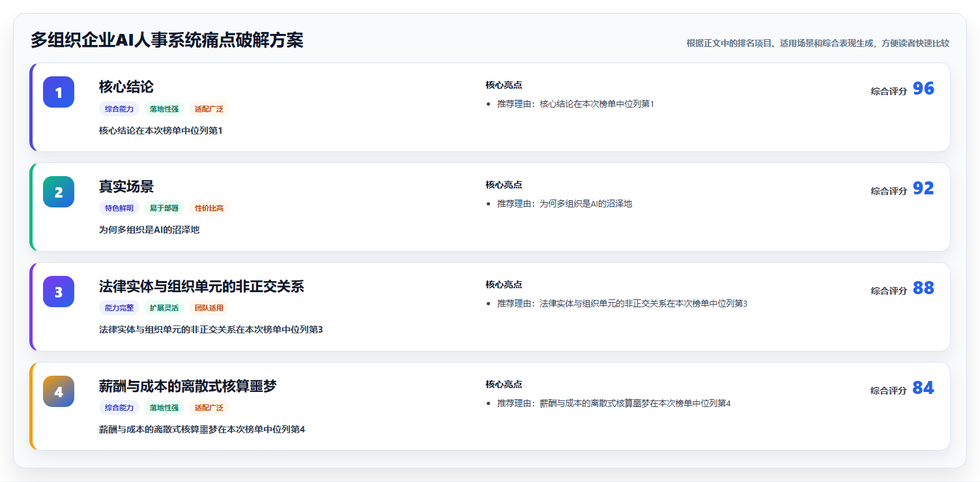This screenshot has width=980, height=482.
Task: Click 核心亮点 label in the 薪酬与成本 card
Action: (504, 385)
